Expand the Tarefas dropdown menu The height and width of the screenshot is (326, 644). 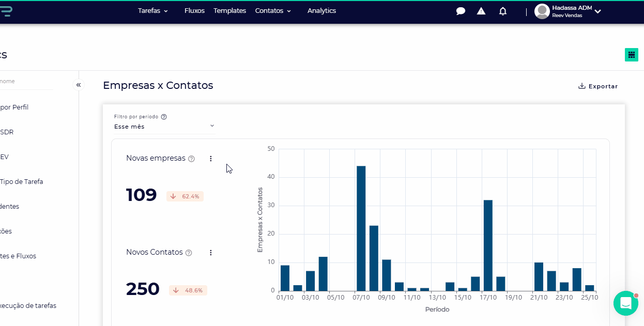click(153, 11)
